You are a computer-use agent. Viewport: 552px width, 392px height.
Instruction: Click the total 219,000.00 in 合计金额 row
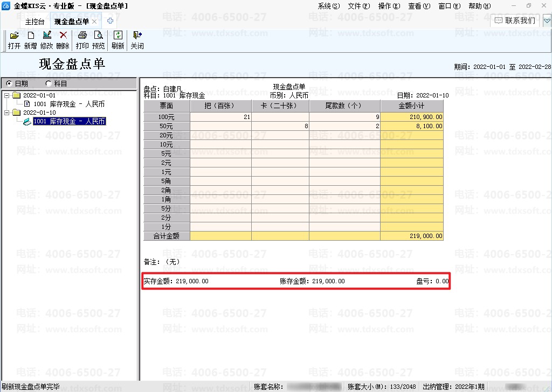[412, 236]
